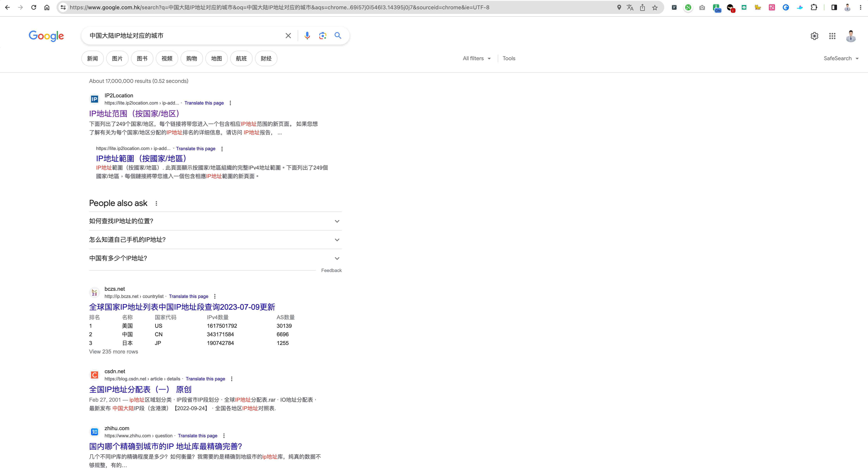View site information icon in address bar
The image size is (868, 470).
point(63,7)
